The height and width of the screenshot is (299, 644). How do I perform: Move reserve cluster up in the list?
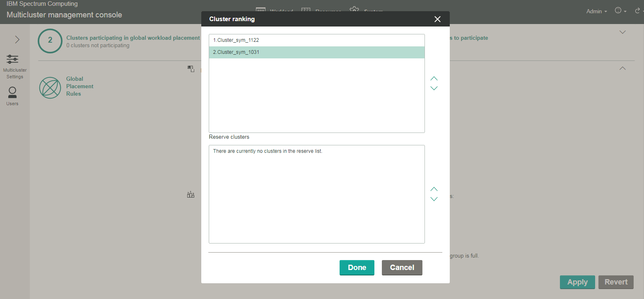[x=434, y=189]
